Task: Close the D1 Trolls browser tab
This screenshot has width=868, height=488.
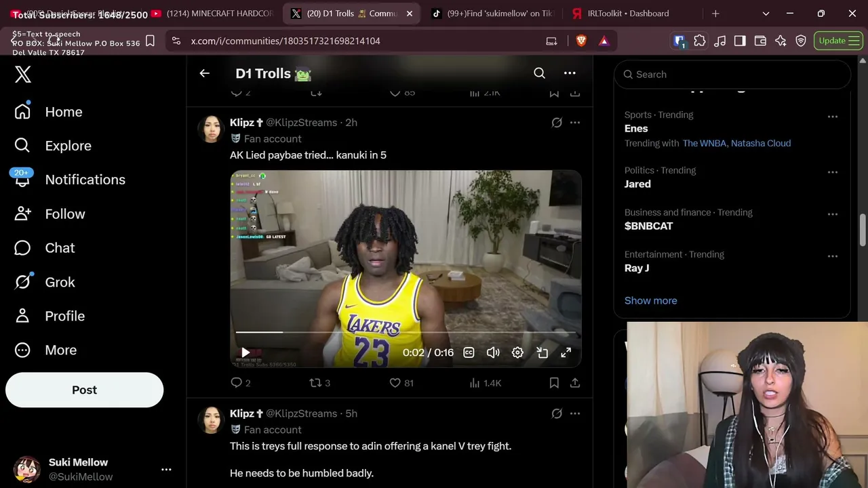Action: click(x=410, y=14)
